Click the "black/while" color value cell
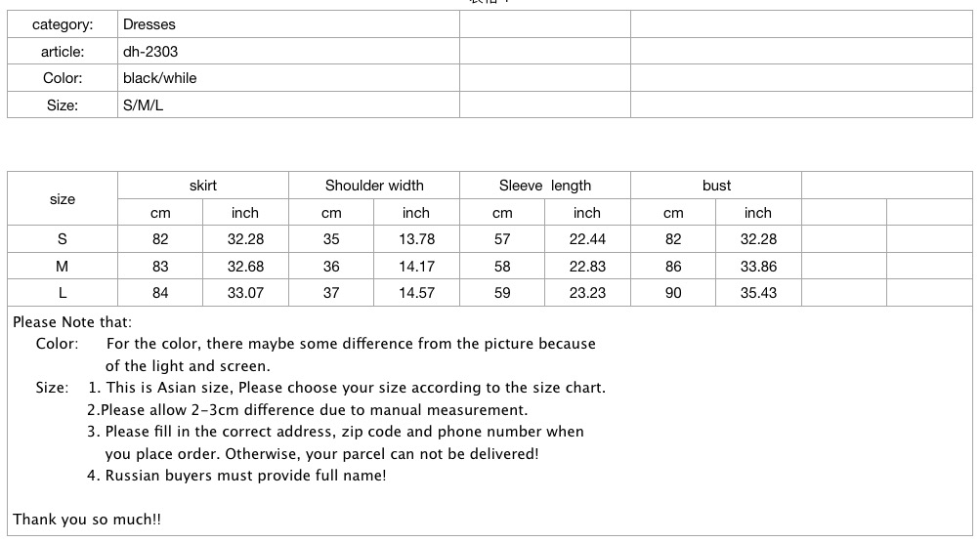This screenshot has width=980, height=542. click(x=159, y=78)
